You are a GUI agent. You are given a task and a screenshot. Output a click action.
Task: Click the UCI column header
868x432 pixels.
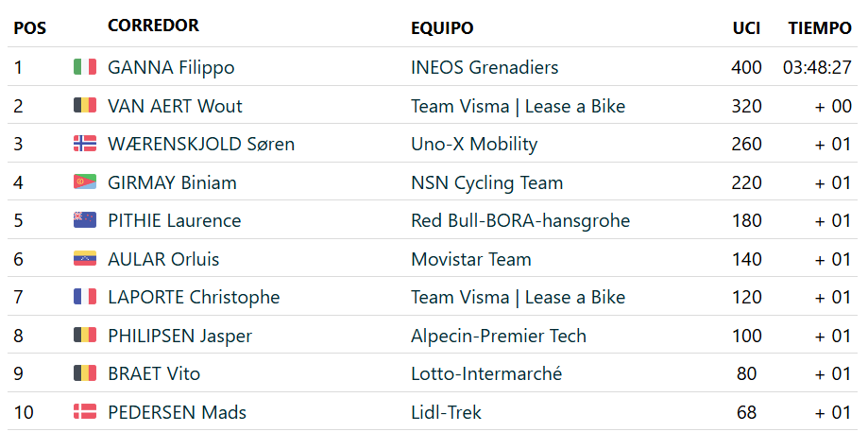pos(746,28)
